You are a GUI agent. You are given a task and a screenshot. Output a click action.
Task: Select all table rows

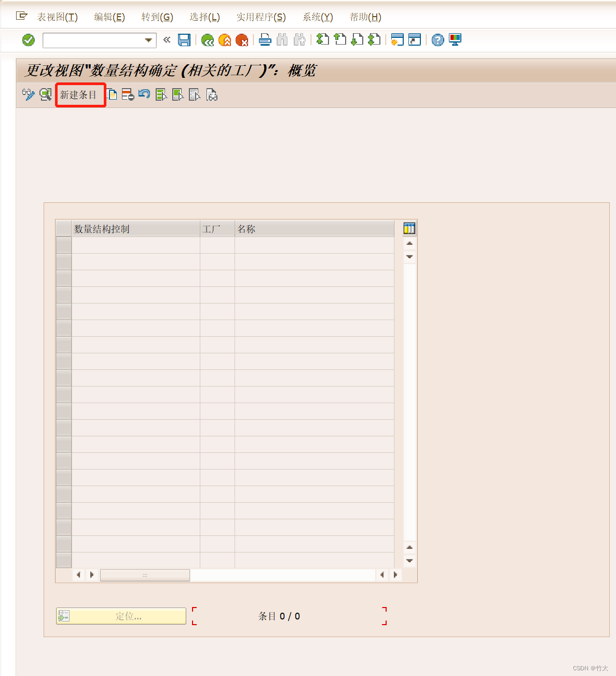coord(161,94)
